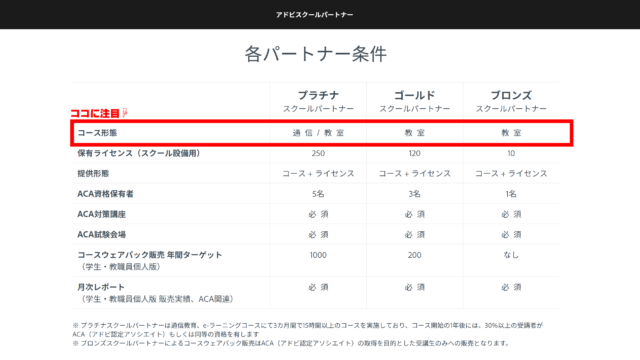640x360 pixels.
Task: Click コース + ライセンス in プラチナ column
Action: (x=318, y=173)
